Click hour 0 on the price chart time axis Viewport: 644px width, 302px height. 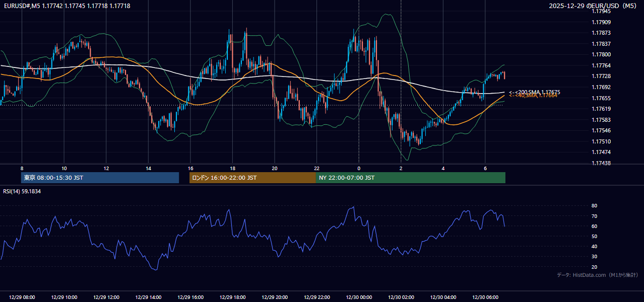coord(359,168)
